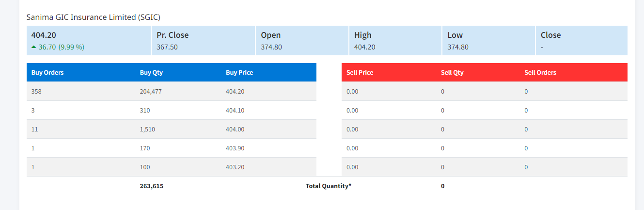Viewport: 644px width, 210px height.
Task: Select the 404.10 buy price cell
Action: [x=235, y=110]
